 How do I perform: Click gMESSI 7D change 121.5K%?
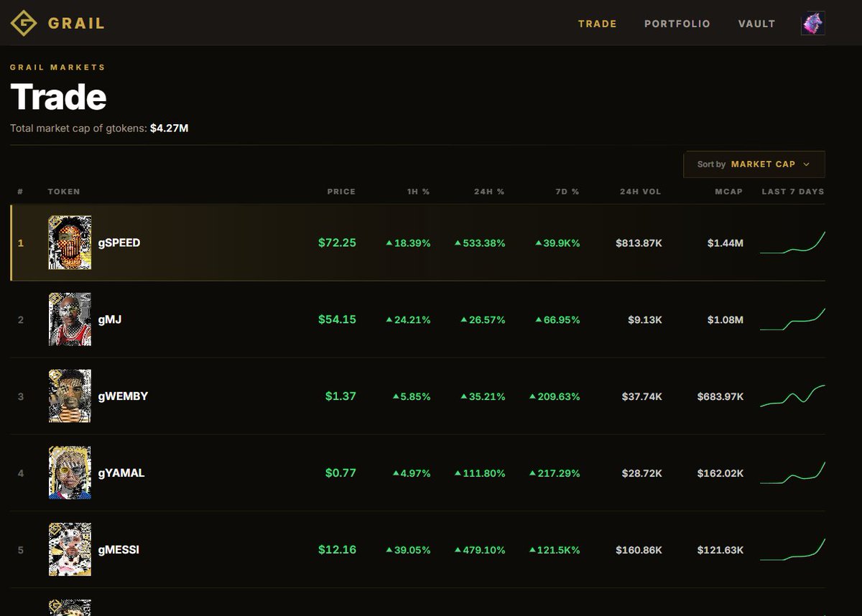[555, 551]
